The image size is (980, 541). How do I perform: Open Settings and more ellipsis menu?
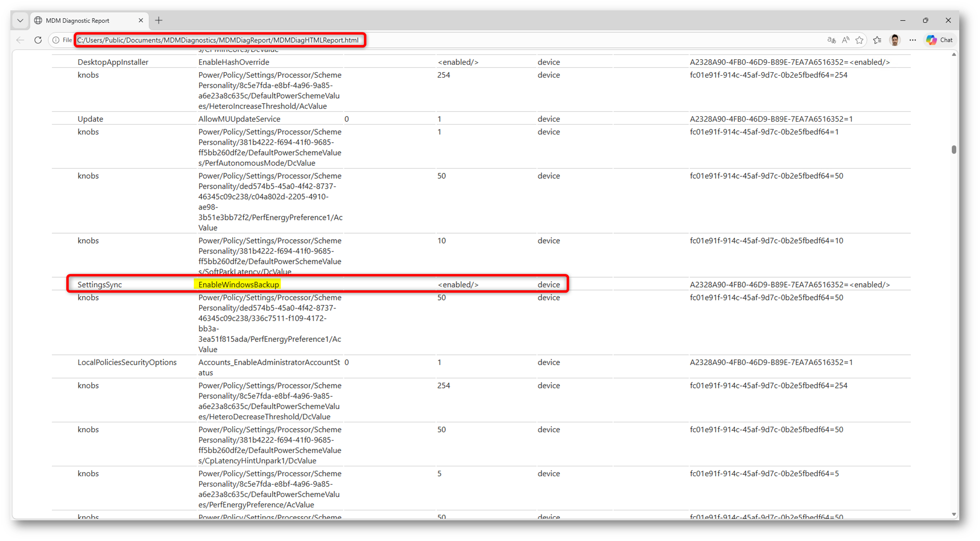[912, 40]
